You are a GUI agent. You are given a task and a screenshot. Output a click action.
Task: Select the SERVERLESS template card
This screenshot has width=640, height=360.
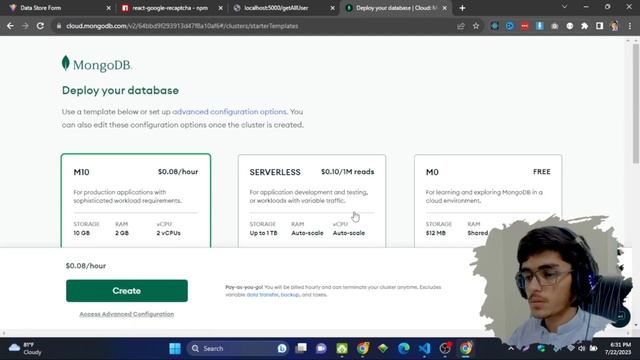tap(312, 201)
